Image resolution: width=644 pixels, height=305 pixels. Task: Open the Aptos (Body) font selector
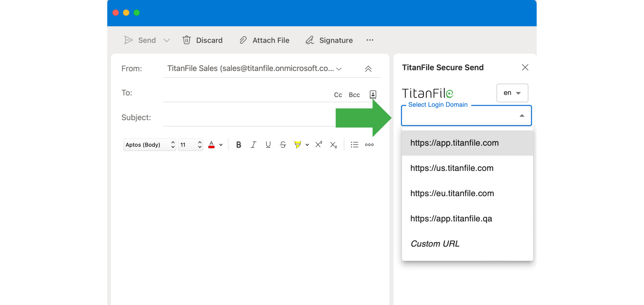pyautogui.click(x=150, y=145)
